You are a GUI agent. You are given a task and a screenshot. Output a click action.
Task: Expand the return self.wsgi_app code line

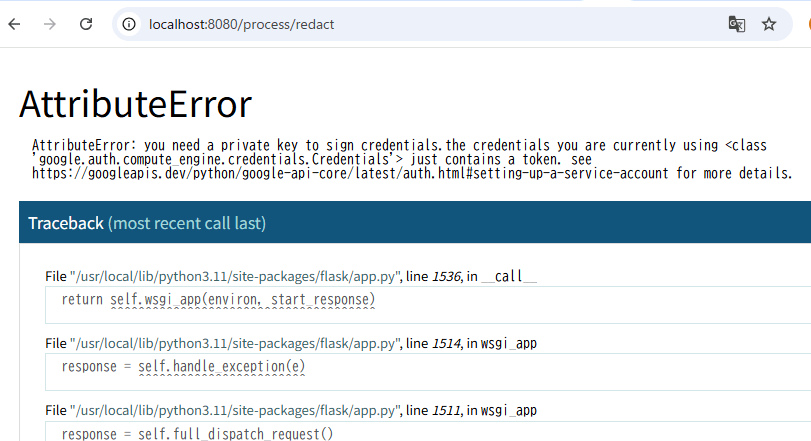[x=218, y=299]
